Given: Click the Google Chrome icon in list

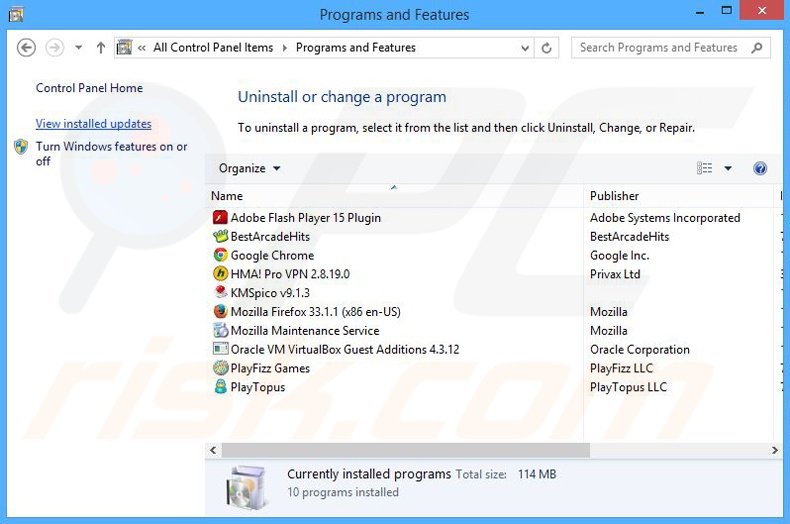Looking at the screenshot, I should point(220,255).
